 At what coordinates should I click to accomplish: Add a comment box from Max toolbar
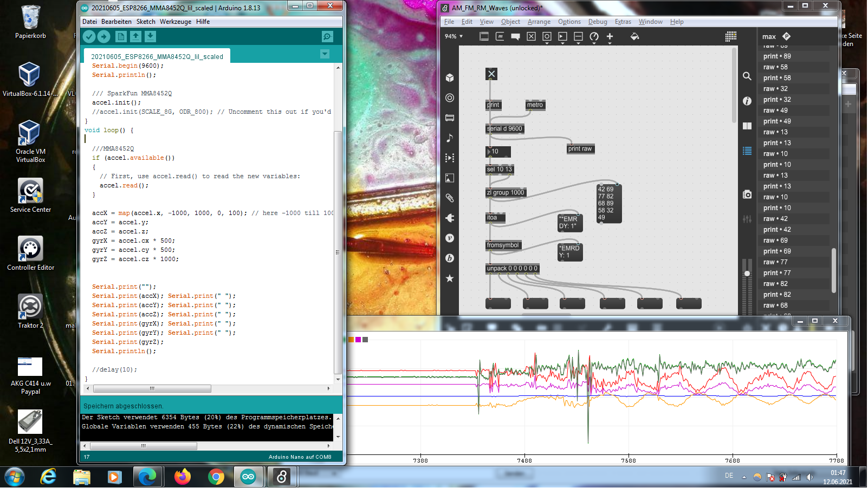pos(515,36)
